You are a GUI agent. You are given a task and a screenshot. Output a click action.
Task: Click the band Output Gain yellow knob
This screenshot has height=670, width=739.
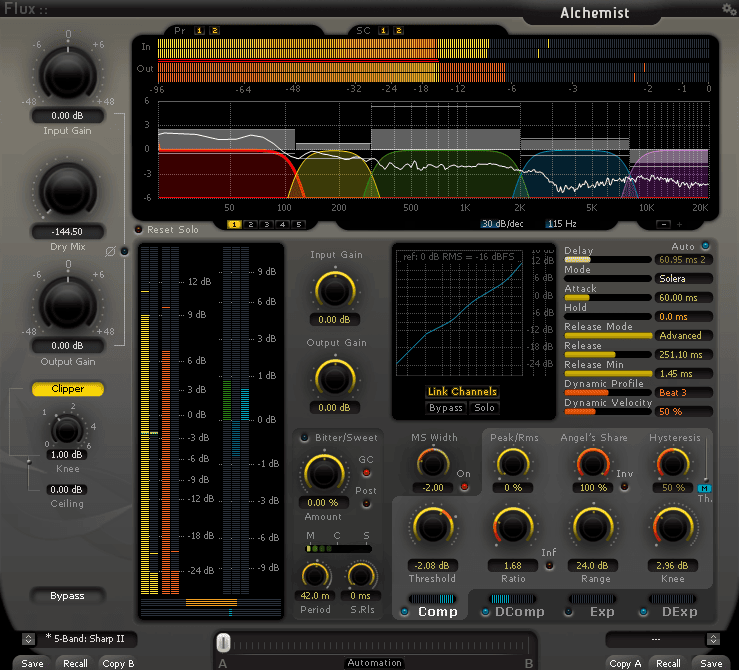335,378
